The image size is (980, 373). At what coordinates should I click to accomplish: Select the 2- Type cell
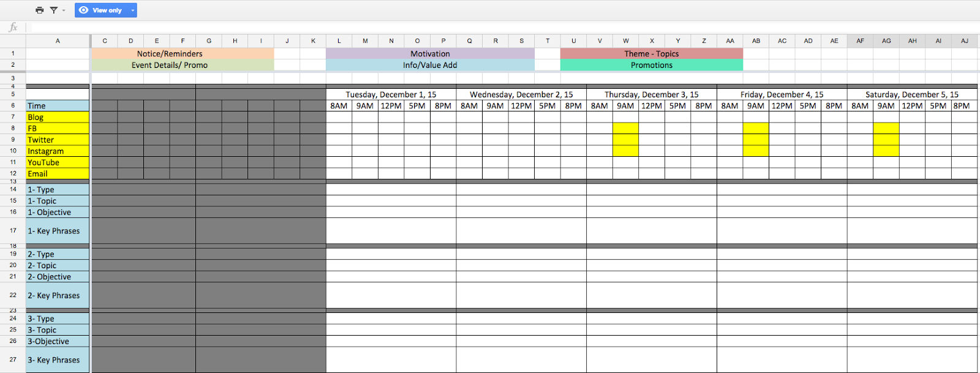point(58,254)
